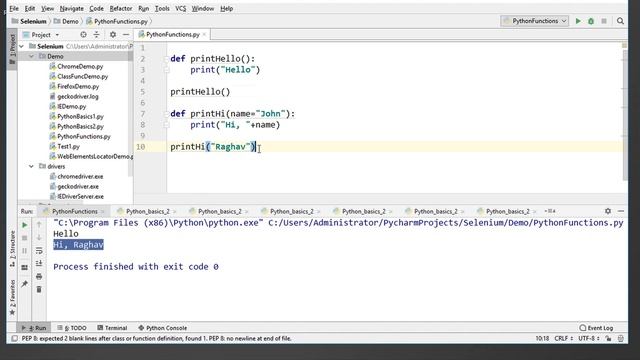
Task: Collapse all in the Project panel
Action: tap(96, 35)
